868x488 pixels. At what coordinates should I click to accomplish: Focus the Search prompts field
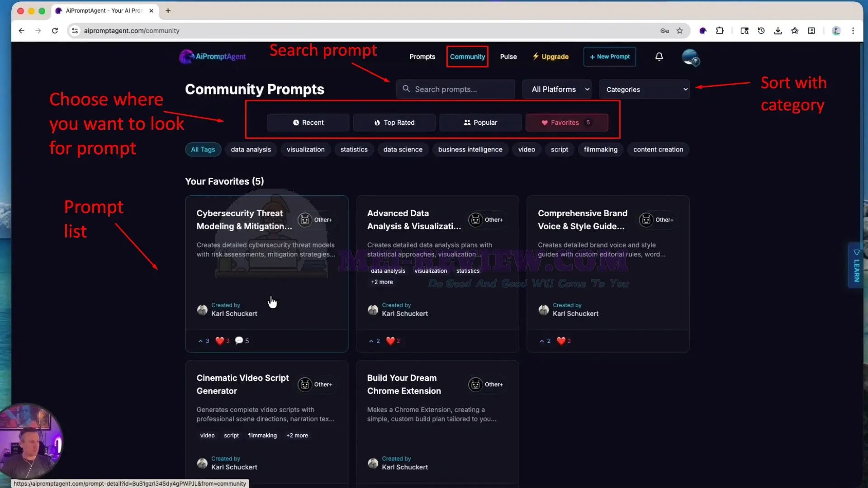(455, 89)
